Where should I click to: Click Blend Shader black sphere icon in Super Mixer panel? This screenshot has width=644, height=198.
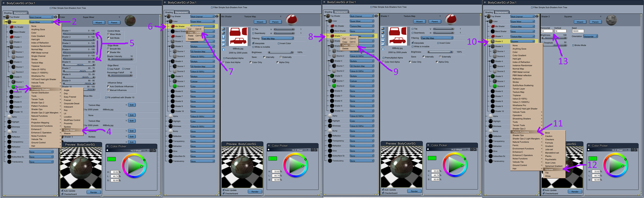tap(11, 32)
